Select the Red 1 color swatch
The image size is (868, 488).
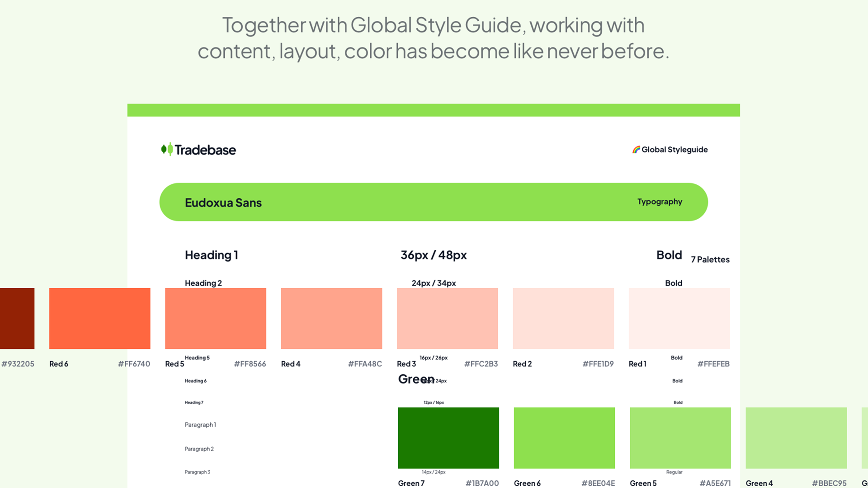[x=679, y=319]
